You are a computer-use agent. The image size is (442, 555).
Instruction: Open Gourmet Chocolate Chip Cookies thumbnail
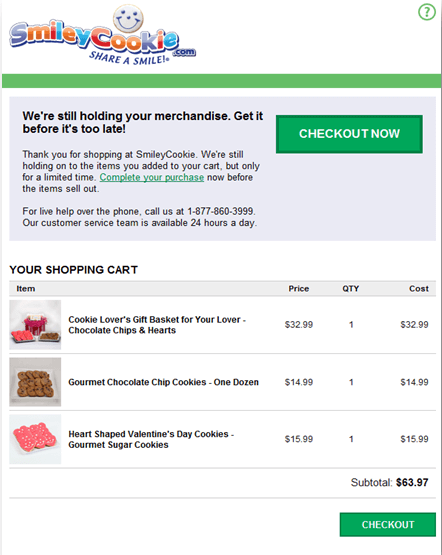(35, 382)
